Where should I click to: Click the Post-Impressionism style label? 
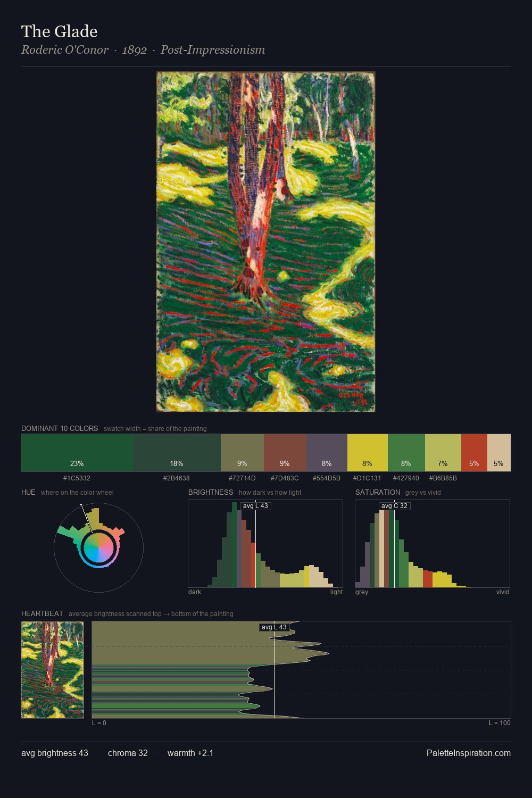pos(213,50)
